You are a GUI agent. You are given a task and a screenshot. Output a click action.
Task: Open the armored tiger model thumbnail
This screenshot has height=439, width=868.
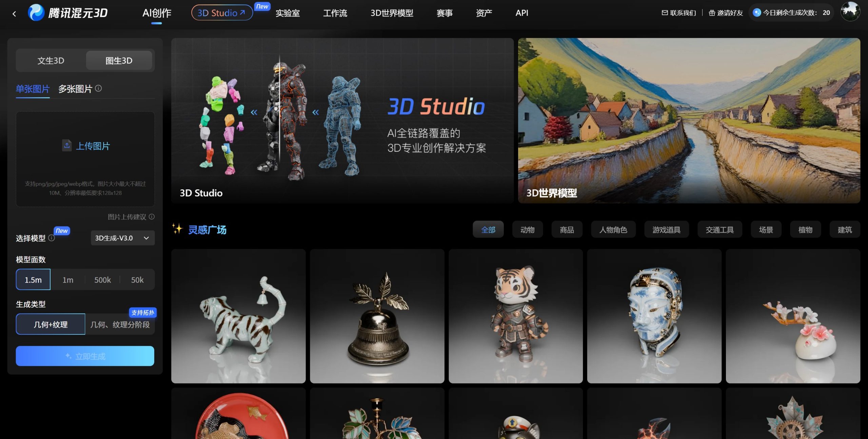coord(515,316)
